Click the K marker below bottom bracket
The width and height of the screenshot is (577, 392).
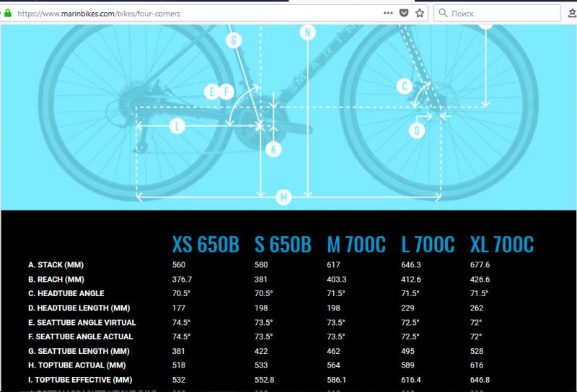tap(273, 149)
